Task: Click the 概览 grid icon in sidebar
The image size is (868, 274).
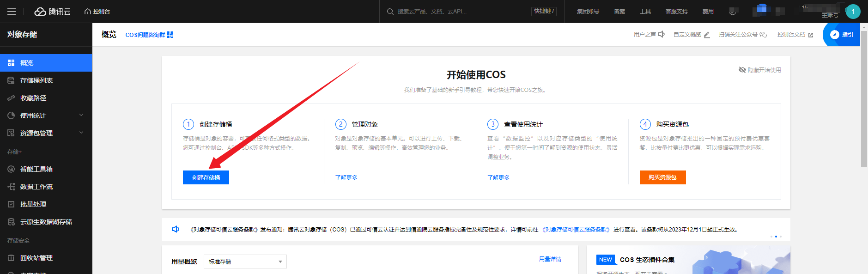Action: (11, 63)
